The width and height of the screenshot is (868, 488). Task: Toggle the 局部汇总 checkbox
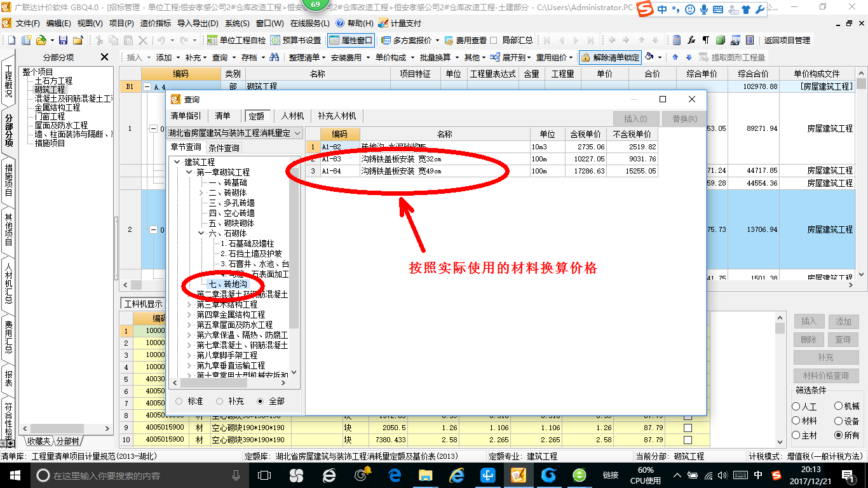pos(494,40)
